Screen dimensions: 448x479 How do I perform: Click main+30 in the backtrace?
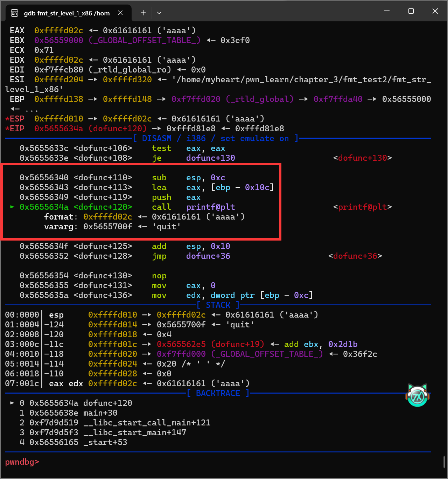click(x=100, y=413)
